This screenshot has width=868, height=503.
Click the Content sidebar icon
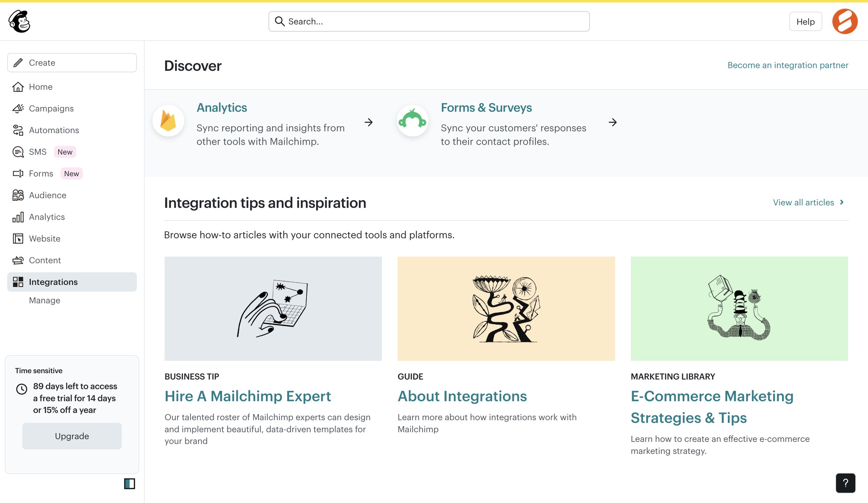pyautogui.click(x=18, y=260)
